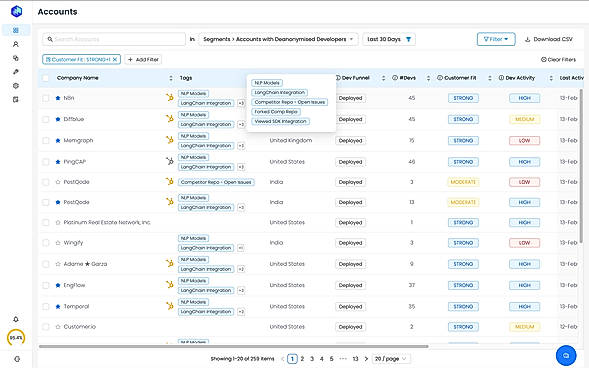
Task: Click the filter funnel in Last 30 Days
Action: click(x=408, y=39)
